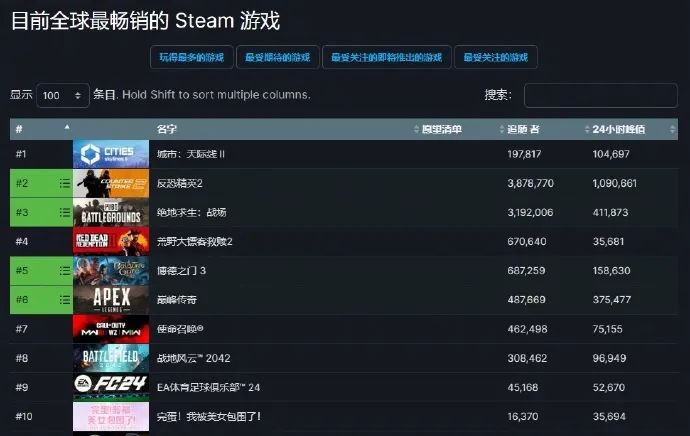The image size is (690, 436).
Task: Select 24-hour peak value 96,949
Action: (x=609, y=358)
